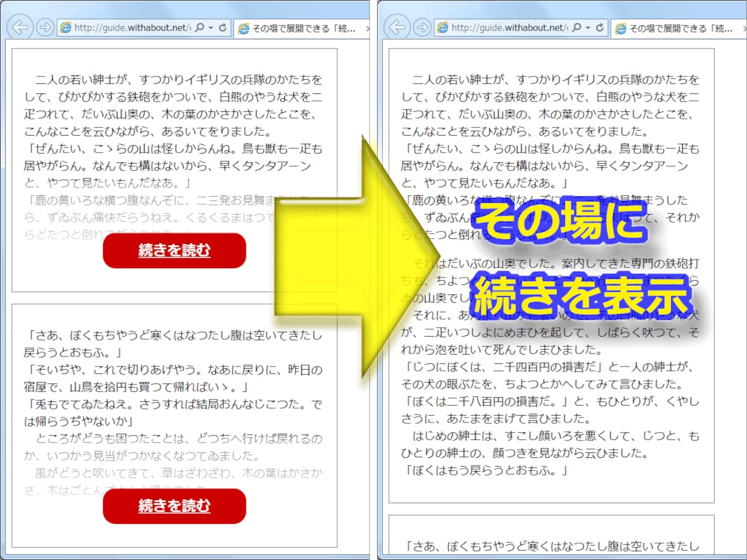Refresh the page in the left browser window
This screenshot has width=747, height=560.
click(x=222, y=28)
